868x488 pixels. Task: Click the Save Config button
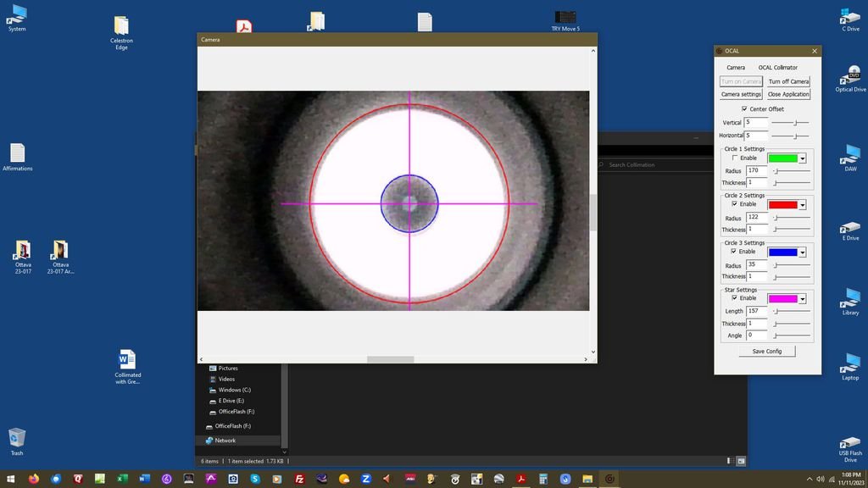point(766,351)
